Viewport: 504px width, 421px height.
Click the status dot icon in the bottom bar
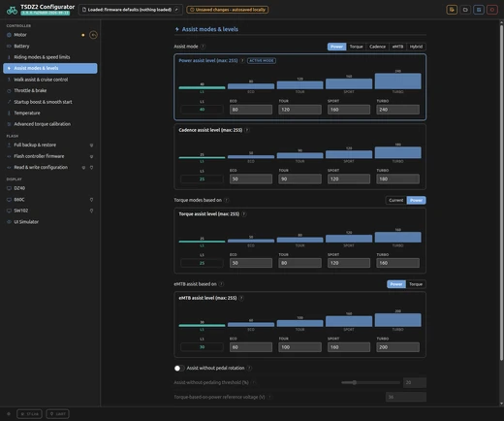9,414
